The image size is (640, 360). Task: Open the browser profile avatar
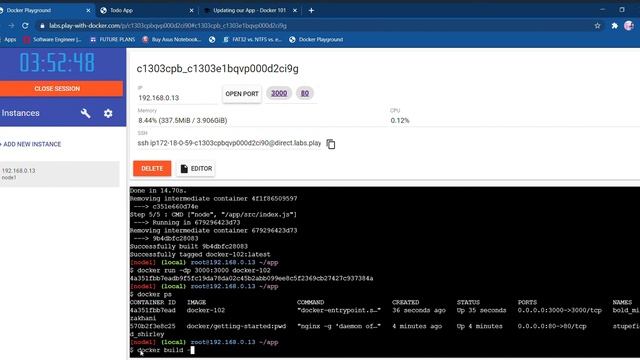tap(629, 25)
